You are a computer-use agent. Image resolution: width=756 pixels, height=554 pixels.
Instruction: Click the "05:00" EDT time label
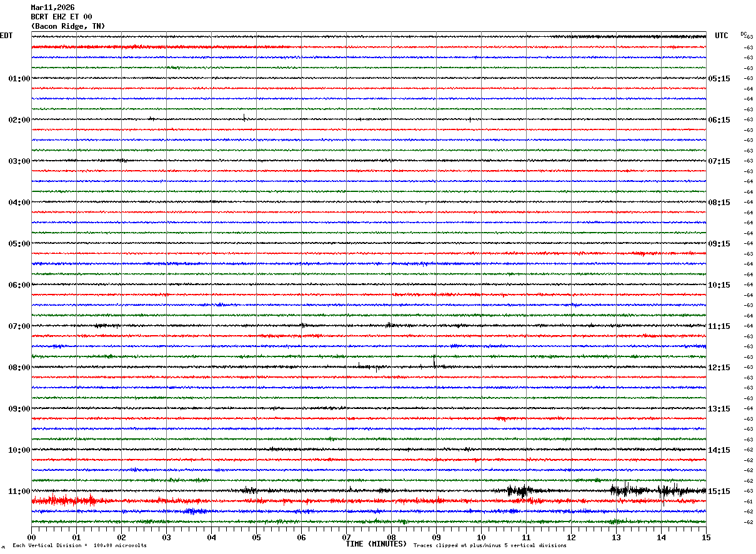click(19, 244)
